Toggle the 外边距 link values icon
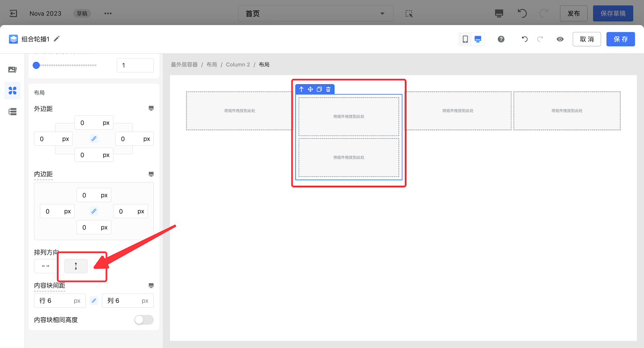The image size is (644, 348). [x=94, y=139]
